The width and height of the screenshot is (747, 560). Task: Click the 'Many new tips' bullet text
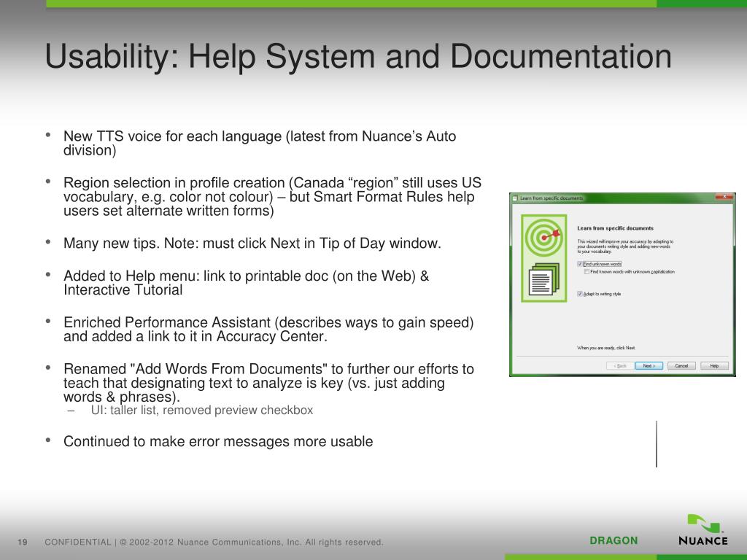click(252, 244)
